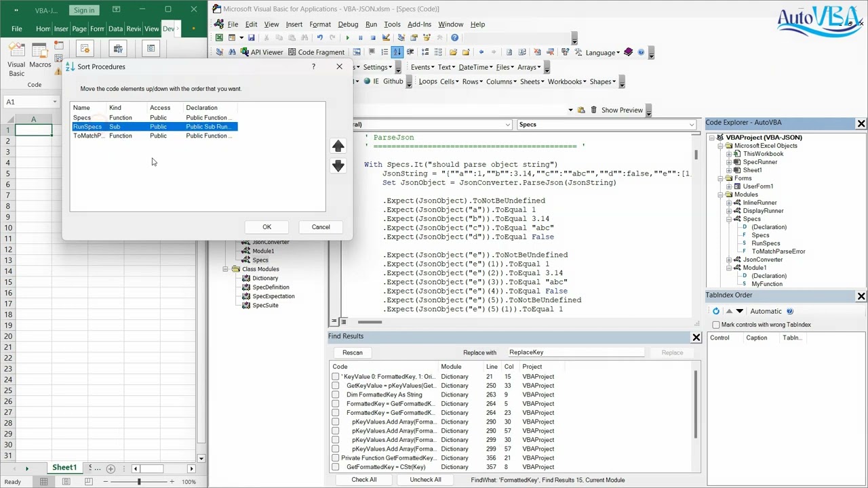
Task: Open the Shapes dropdown menu
Action: 603,81
